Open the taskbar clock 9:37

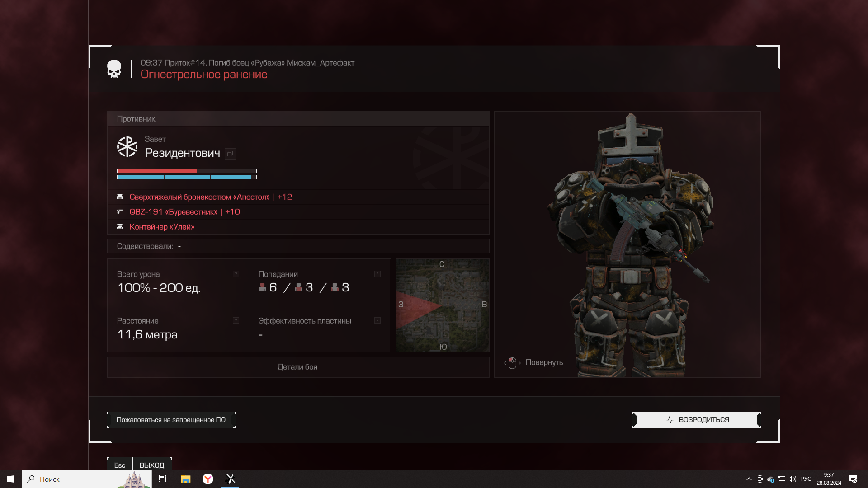pos(829,479)
